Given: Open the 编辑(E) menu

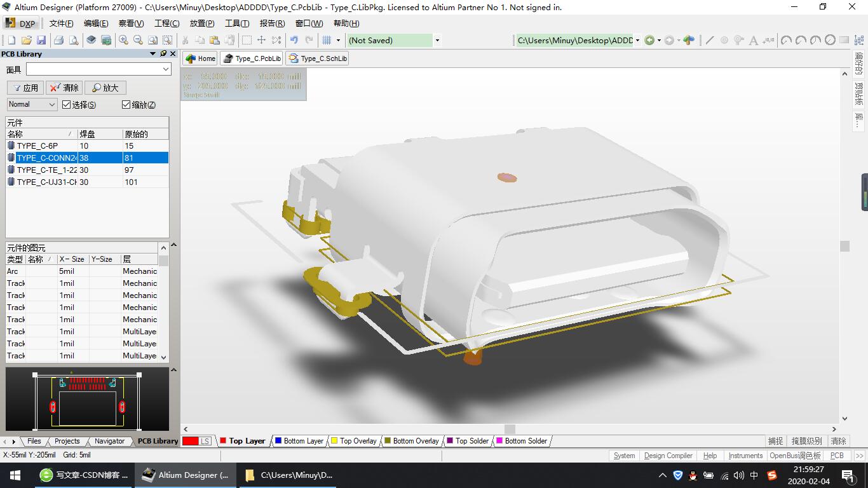Looking at the screenshot, I should 96,24.
